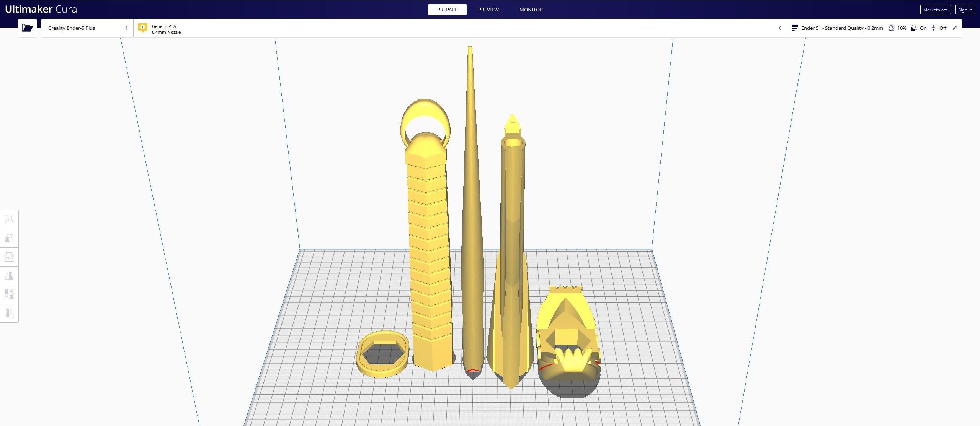Viewport: 980px width, 426px height.
Task: Open Per Model Settings tool
Action: click(x=9, y=294)
